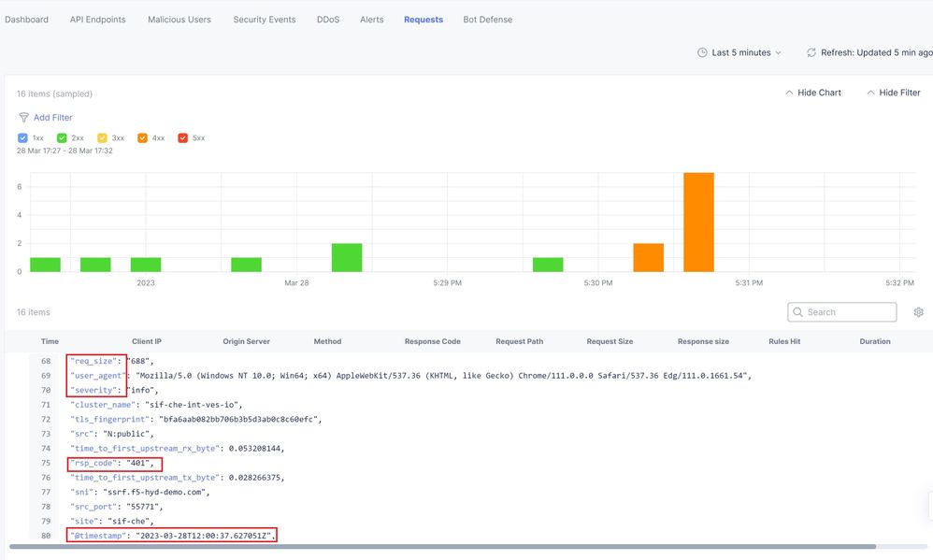Toggle the 5xx status code checkbox

point(182,138)
